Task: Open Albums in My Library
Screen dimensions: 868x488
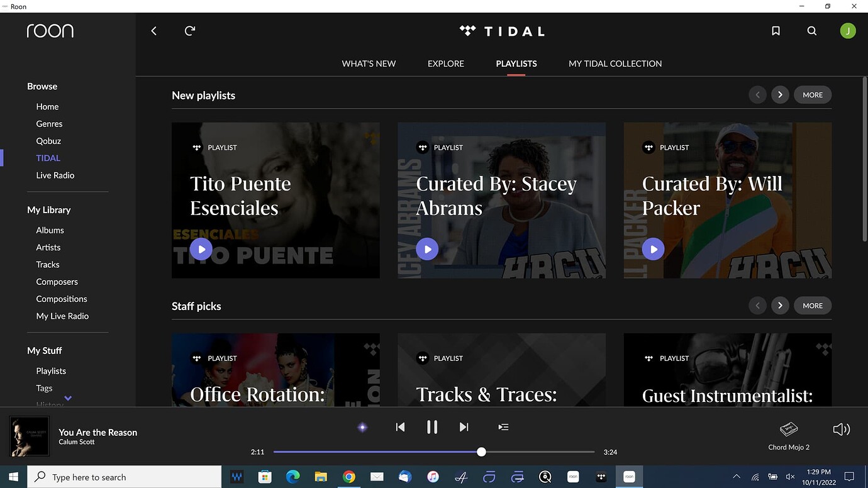Action: (x=50, y=230)
